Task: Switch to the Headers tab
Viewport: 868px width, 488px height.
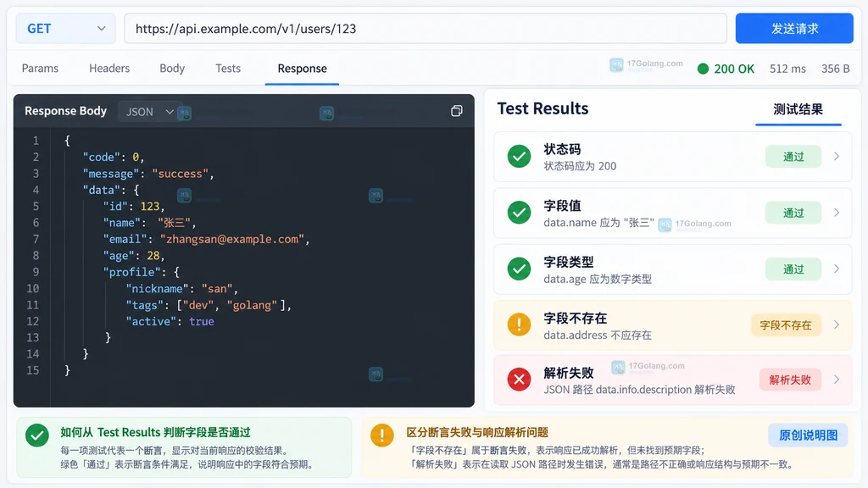Action: click(x=109, y=68)
